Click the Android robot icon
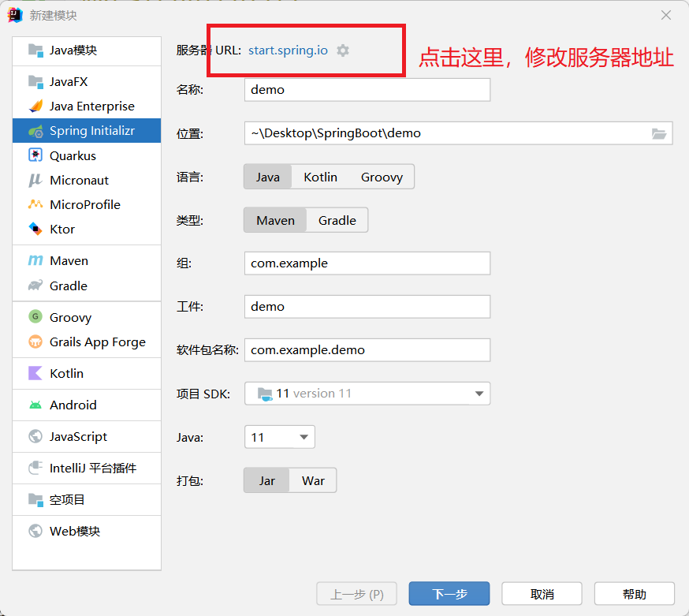This screenshot has width=689, height=616. coord(35,405)
